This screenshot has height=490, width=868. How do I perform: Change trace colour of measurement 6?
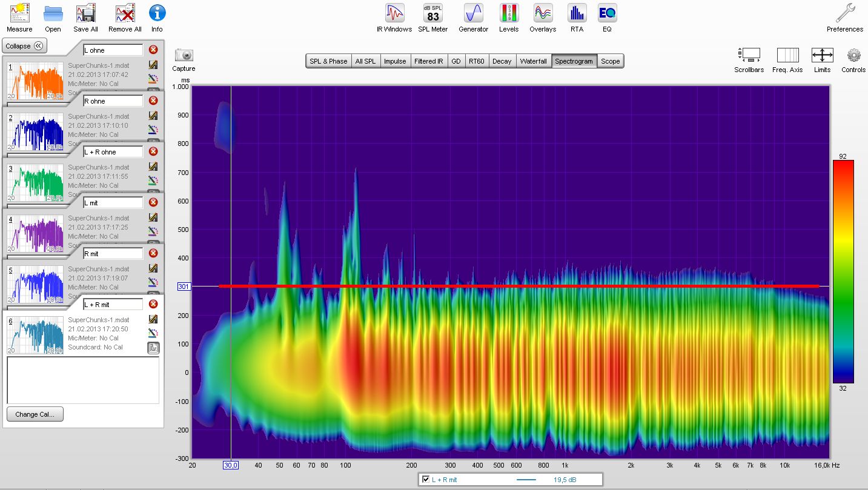(153, 333)
